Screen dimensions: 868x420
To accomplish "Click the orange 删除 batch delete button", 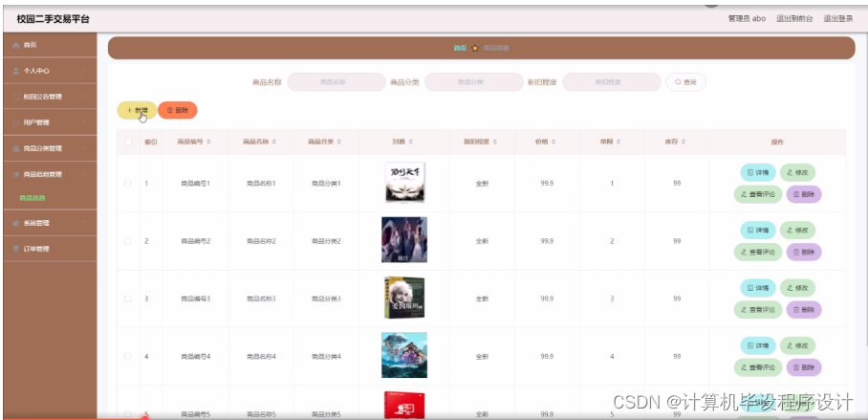I will (177, 110).
